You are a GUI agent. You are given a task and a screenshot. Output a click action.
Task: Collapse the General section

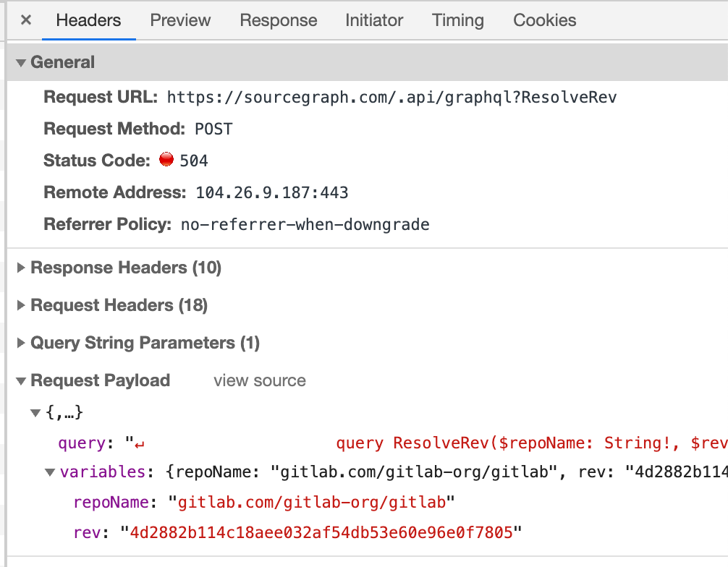click(20, 63)
